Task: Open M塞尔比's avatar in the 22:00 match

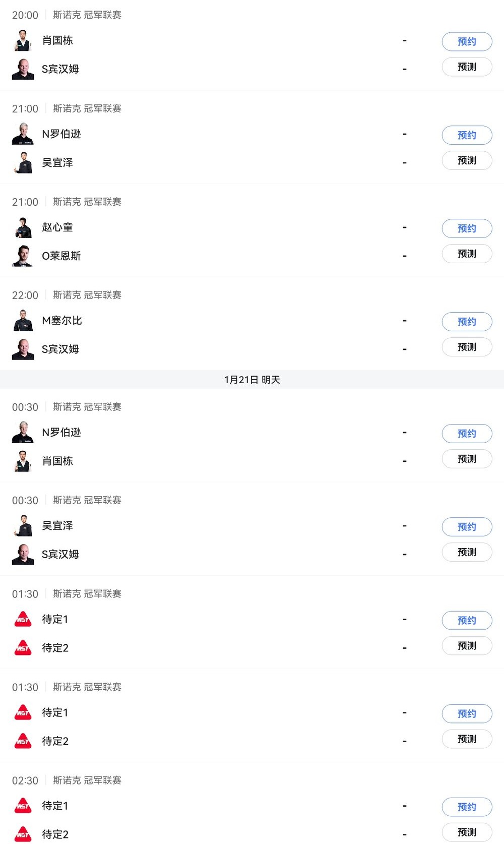Action: pyautogui.click(x=23, y=321)
